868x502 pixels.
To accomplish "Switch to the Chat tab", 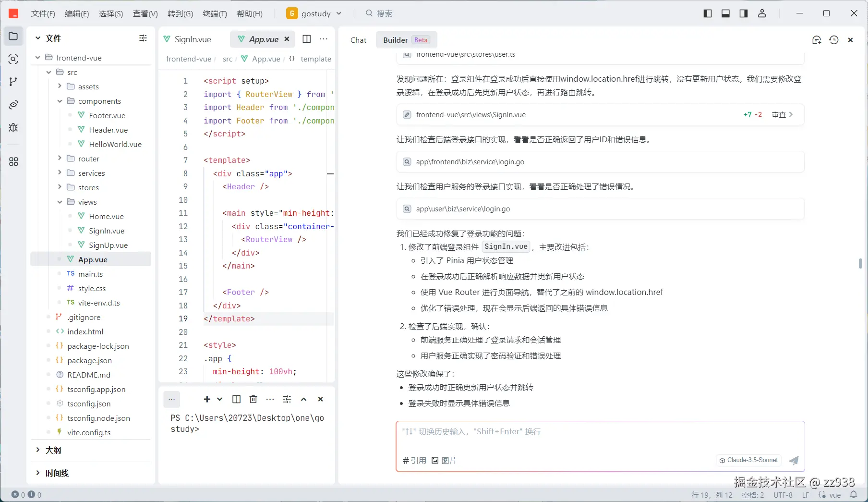I will tap(358, 40).
